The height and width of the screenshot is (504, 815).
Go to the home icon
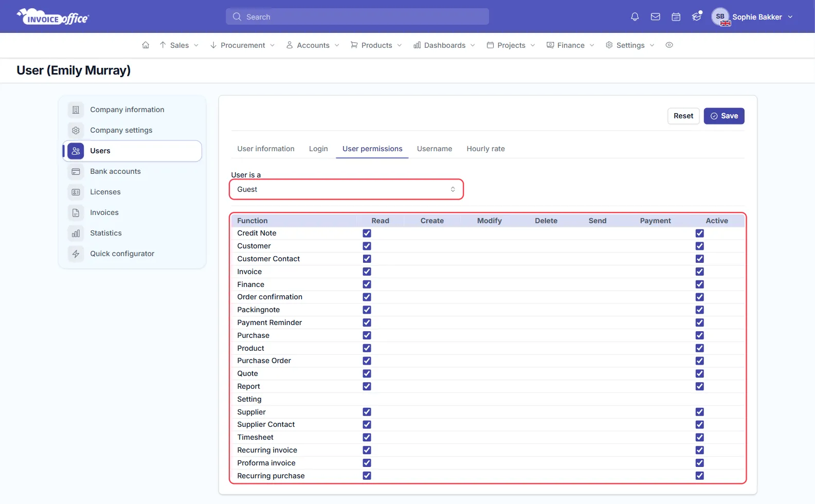(x=146, y=45)
